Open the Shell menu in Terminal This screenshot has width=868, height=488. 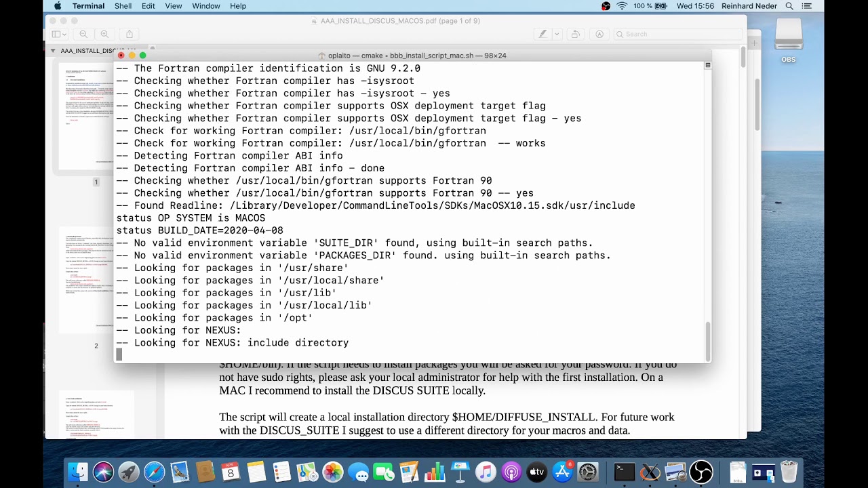coord(123,6)
